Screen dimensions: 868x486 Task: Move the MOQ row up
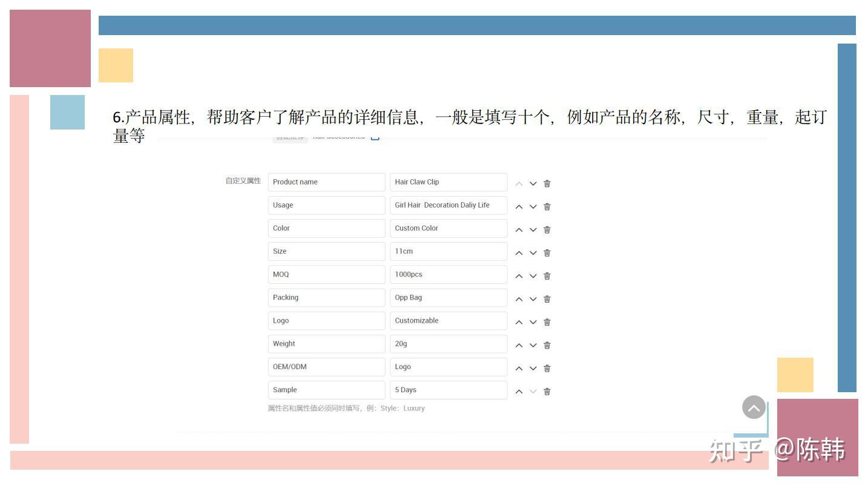coord(519,276)
